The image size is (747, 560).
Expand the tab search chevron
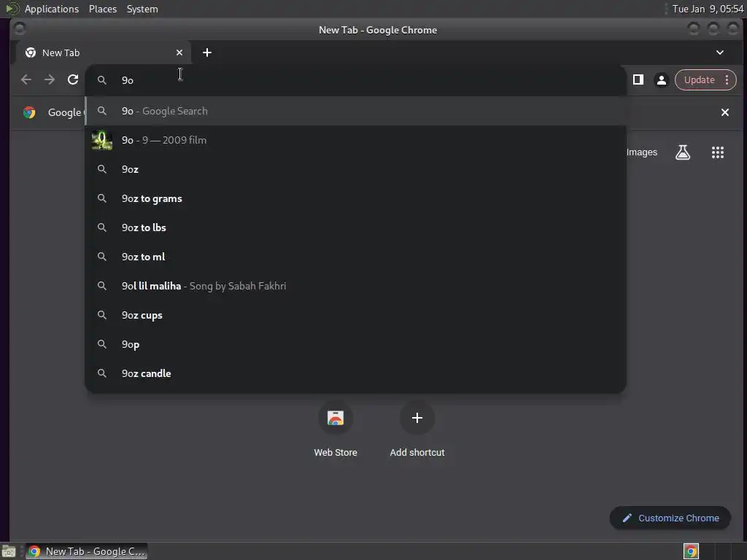pos(720,52)
